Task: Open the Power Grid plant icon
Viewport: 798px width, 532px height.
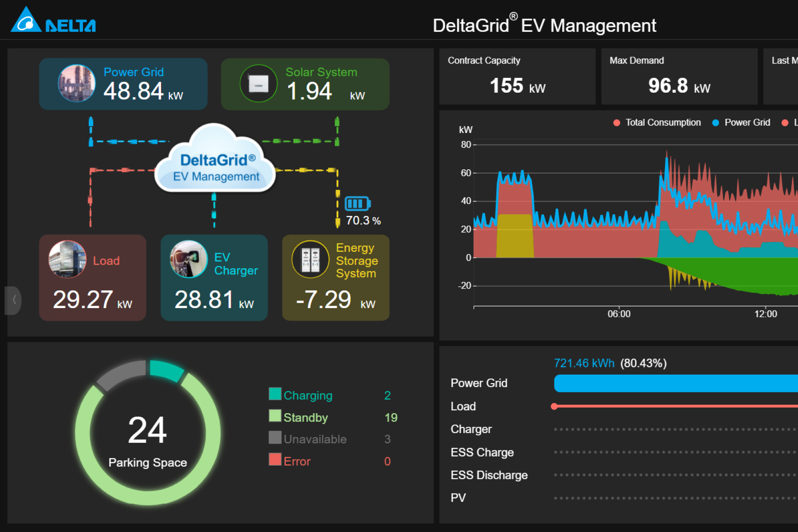Action: pyautogui.click(x=77, y=83)
